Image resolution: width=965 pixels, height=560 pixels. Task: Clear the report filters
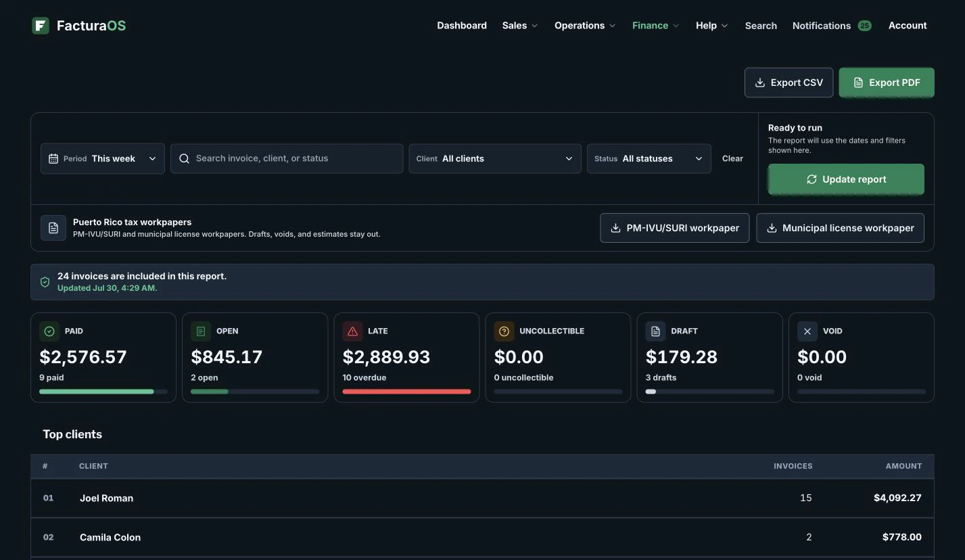pyautogui.click(x=732, y=158)
